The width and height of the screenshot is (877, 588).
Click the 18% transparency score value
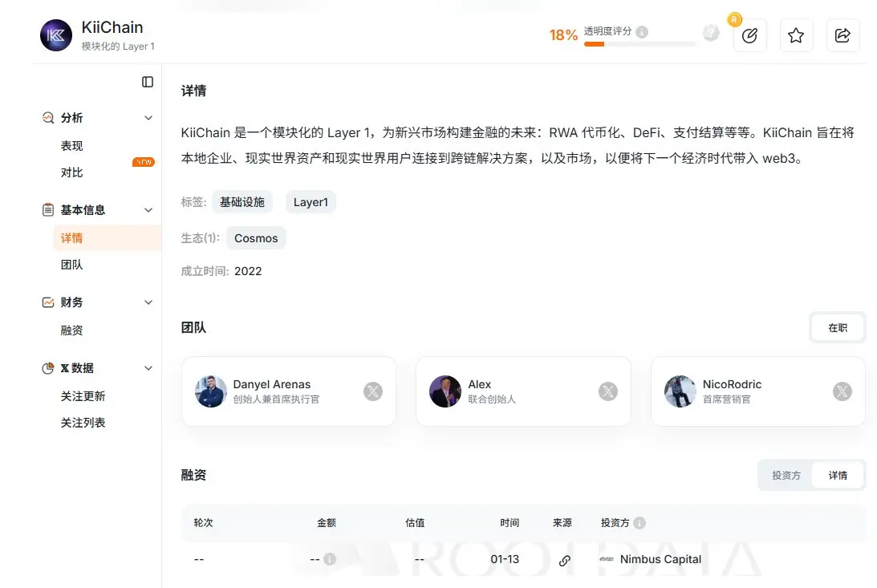[563, 35]
